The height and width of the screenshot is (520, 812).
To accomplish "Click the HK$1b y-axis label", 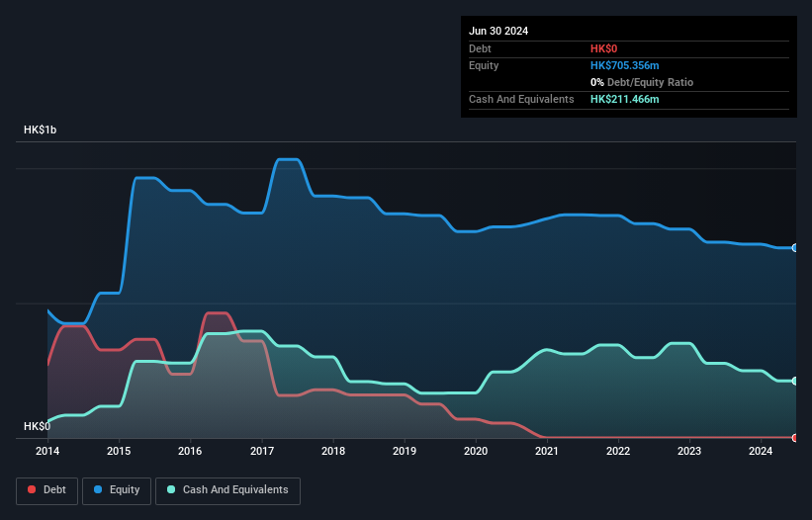I will (40, 130).
